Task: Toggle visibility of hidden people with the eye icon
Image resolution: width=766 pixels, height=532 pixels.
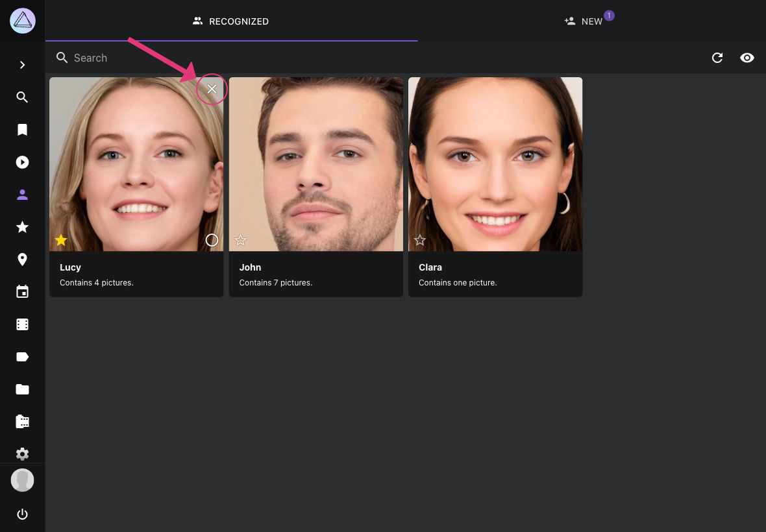Action: pos(747,58)
